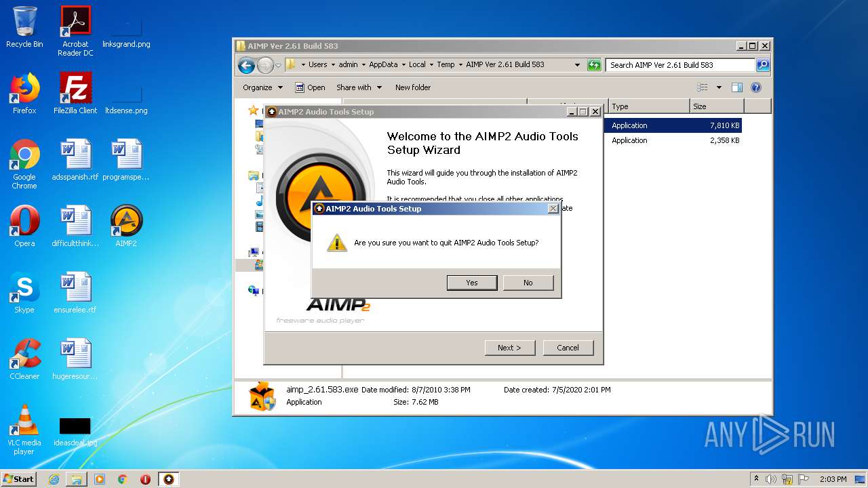Open Acrobat Reader DC desktop shortcut
The image size is (868, 488).
[75, 31]
